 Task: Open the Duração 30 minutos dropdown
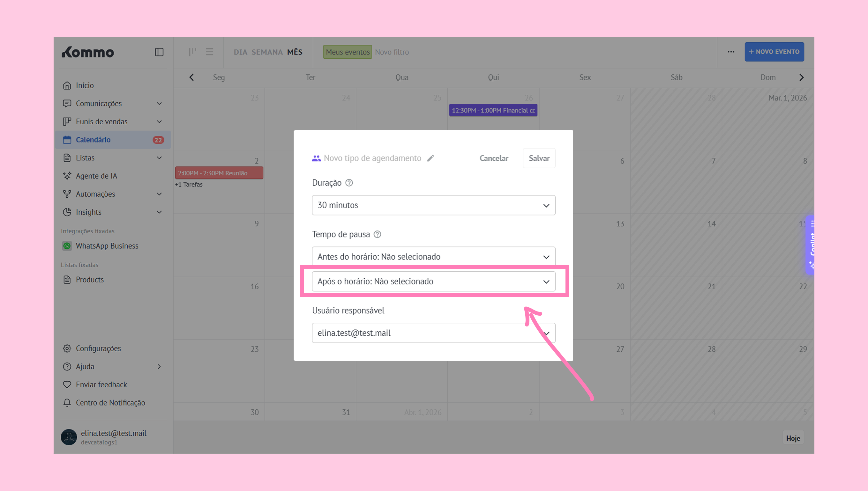[433, 205]
